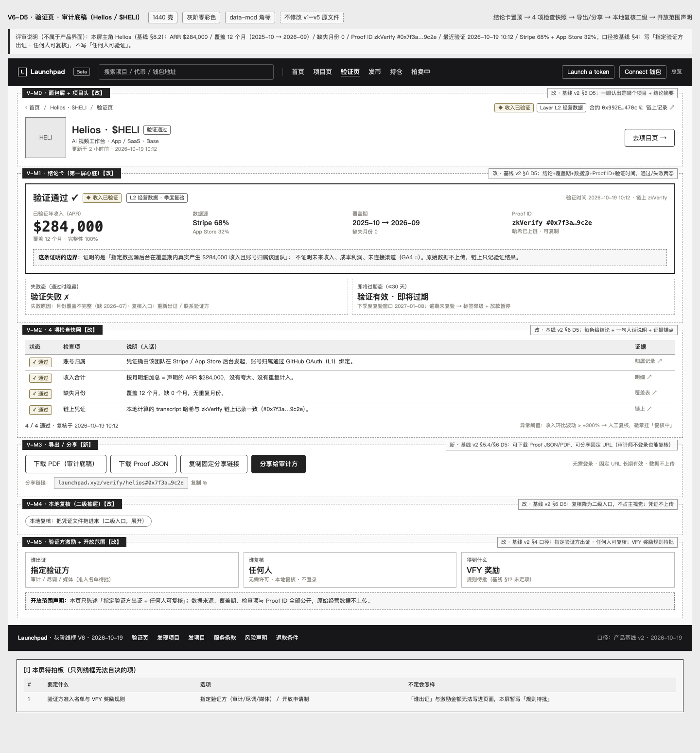Open 发项目 in the footer
Screen dimensions: 700x753
pyautogui.click(x=196, y=638)
